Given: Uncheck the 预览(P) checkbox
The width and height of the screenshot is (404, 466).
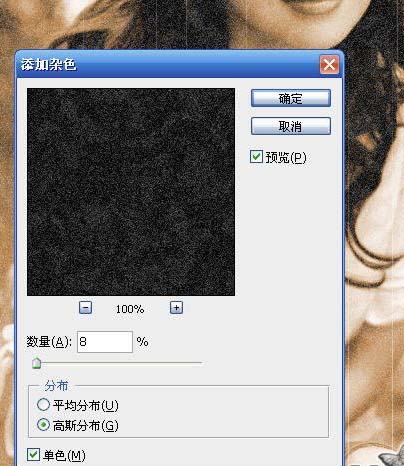Looking at the screenshot, I should point(256,157).
